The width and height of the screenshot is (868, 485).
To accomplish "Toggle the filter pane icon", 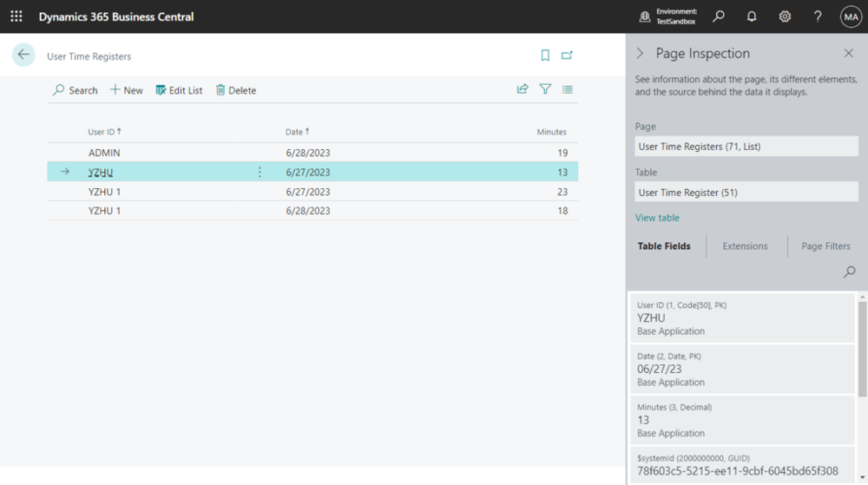I will coord(545,88).
